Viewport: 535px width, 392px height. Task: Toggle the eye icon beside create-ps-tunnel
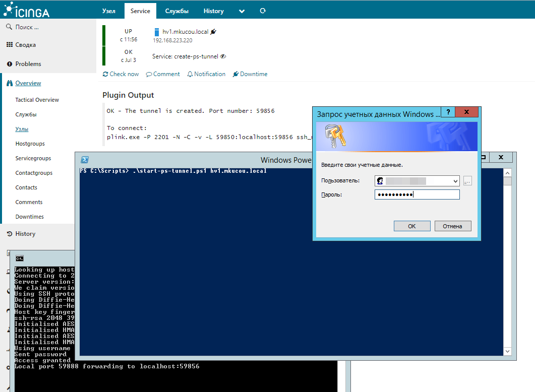[x=223, y=56]
